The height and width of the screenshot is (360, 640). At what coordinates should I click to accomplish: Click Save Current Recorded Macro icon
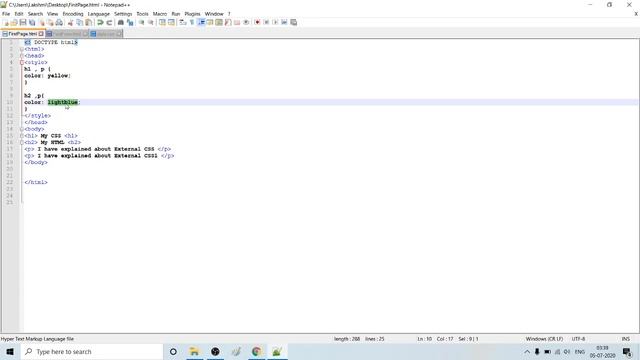coord(293,22)
